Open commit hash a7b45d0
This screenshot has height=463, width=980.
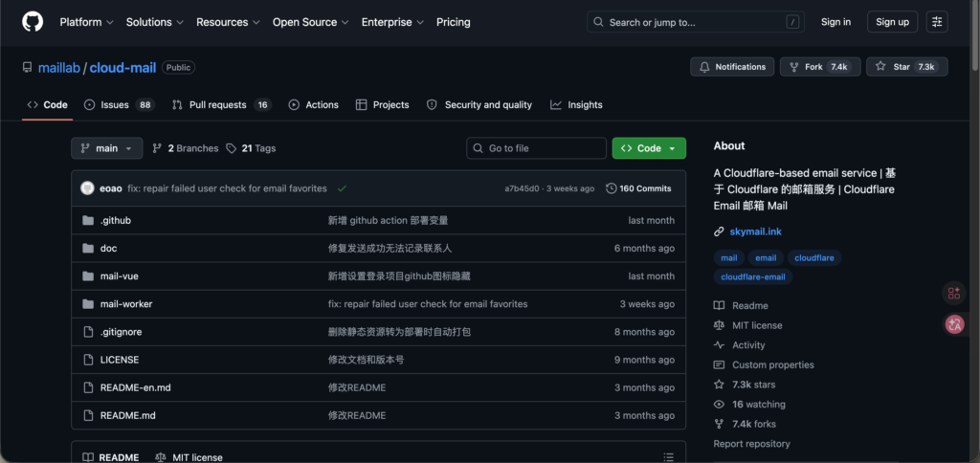point(522,188)
